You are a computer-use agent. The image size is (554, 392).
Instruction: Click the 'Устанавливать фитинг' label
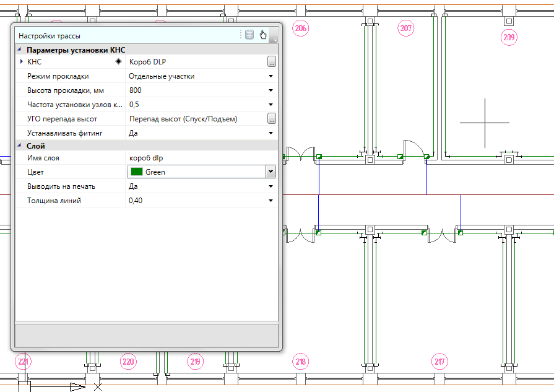pyautogui.click(x=64, y=133)
